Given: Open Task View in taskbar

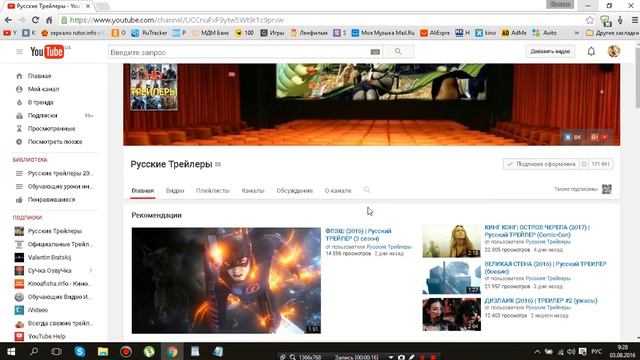Looking at the screenshot, I should (x=56, y=351).
